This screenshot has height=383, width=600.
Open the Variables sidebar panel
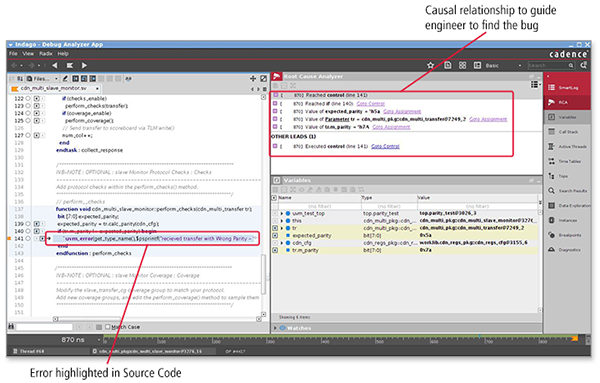click(x=567, y=117)
